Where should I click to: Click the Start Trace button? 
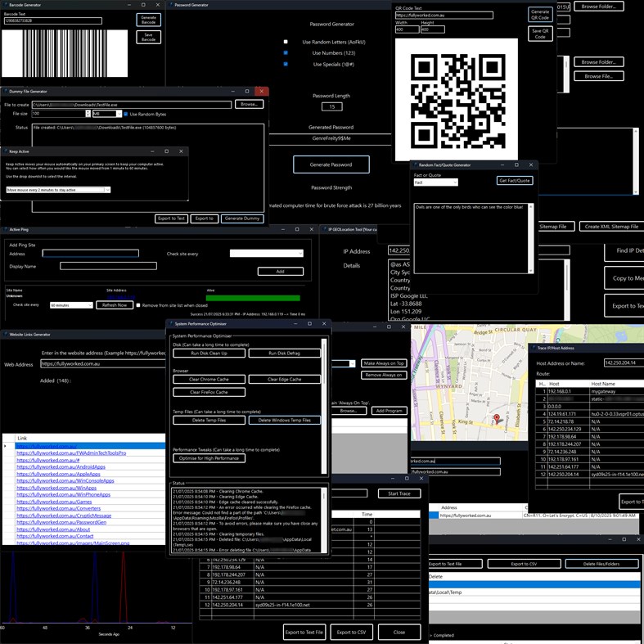point(399,493)
